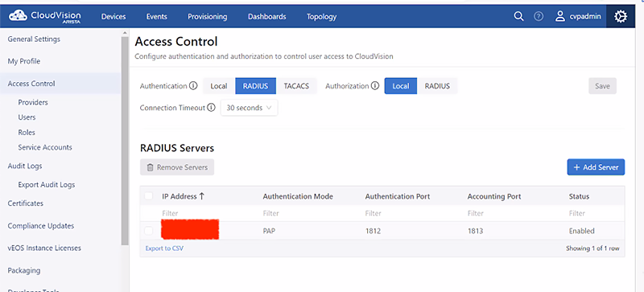Tick the select-all servers header checkbox
Image resolution: width=644 pixels, height=292 pixels.
(x=149, y=196)
